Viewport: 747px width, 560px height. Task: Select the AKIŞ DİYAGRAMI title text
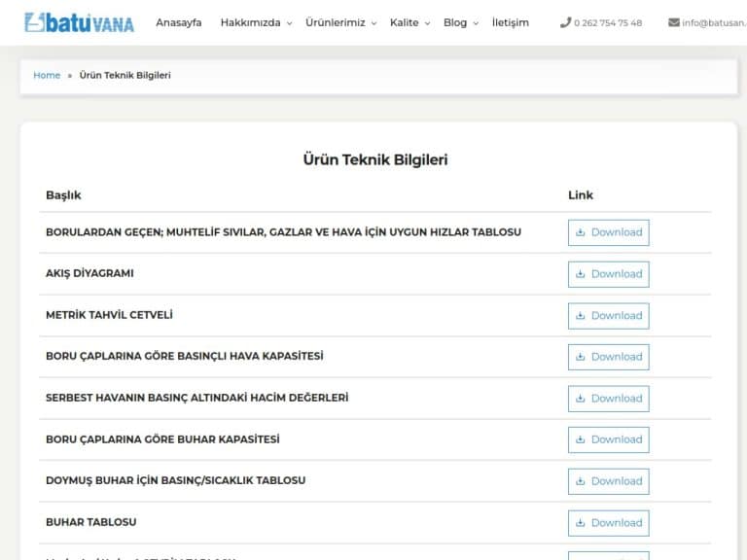(x=89, y=273)
